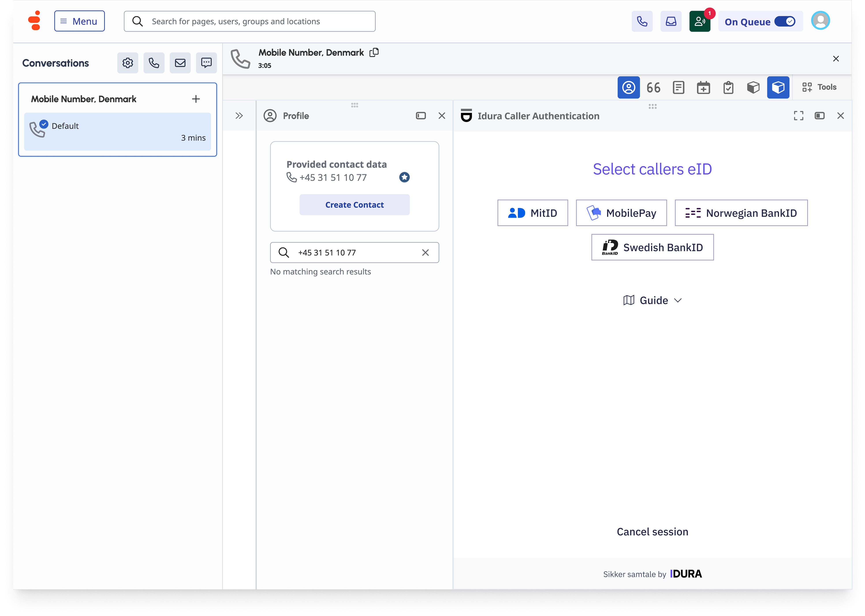Expand the collapsed side panel chevrons
Screen dimensions: 865x616
[x=239, y=116]
